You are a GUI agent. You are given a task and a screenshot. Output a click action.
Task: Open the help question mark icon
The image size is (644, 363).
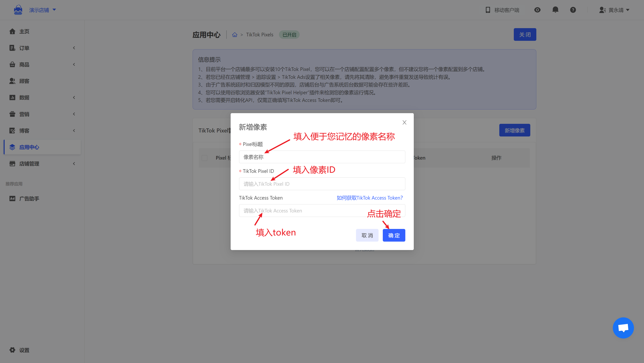pyautogui.click(x=573, y=10)
